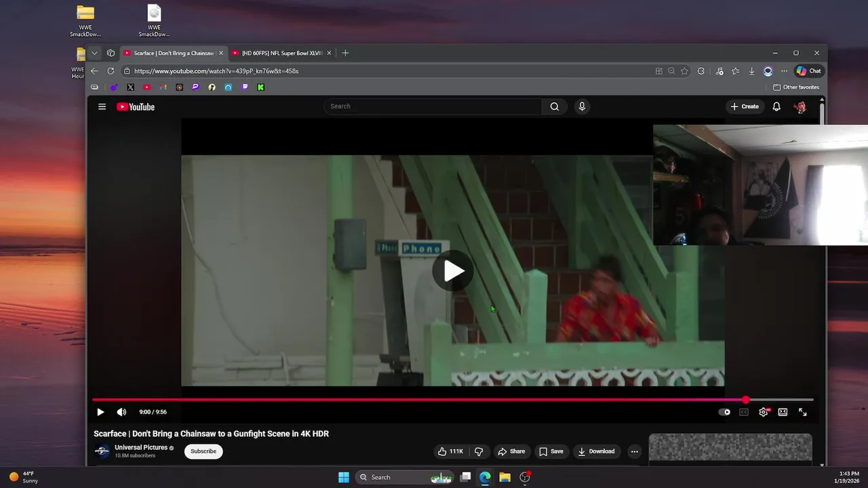Screen dimensions: 868x488
Task: Open YouTube notifications bell
Action: point(776,106)
